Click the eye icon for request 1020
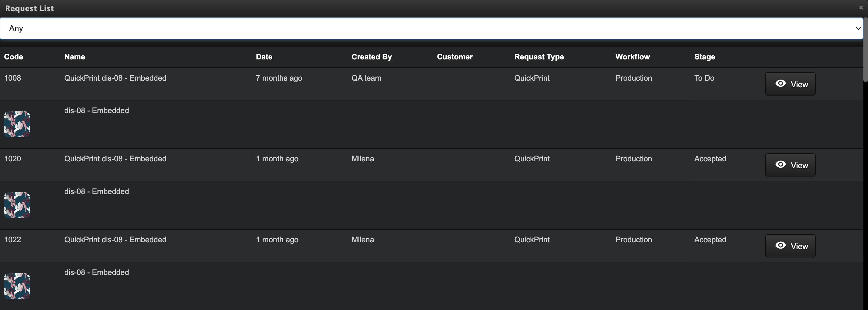 click(780, 164)
